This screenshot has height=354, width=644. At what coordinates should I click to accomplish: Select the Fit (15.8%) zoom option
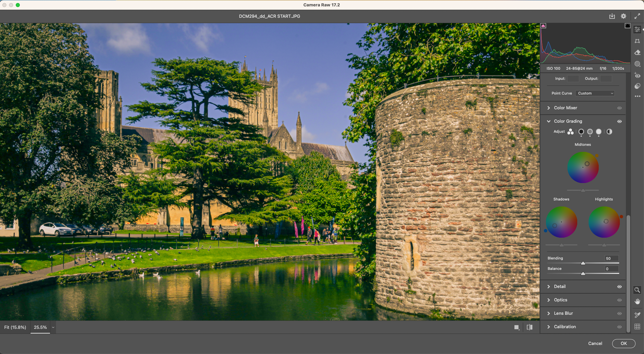coord(15,327)
